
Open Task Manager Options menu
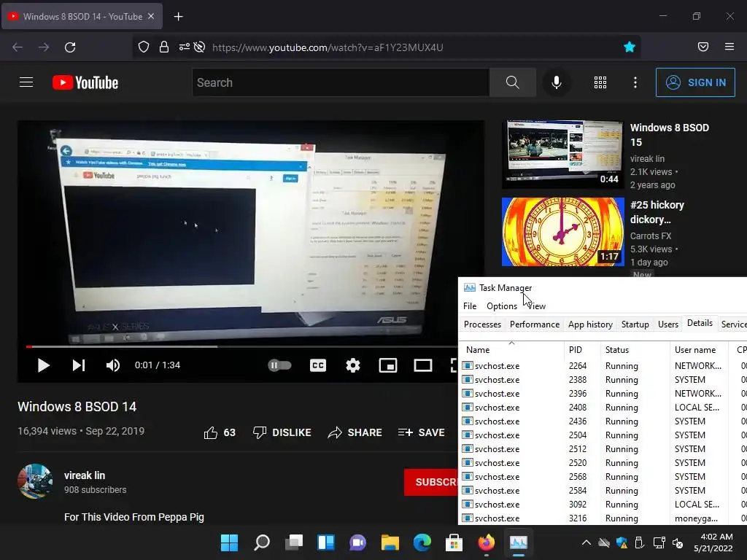click(502, 306)
